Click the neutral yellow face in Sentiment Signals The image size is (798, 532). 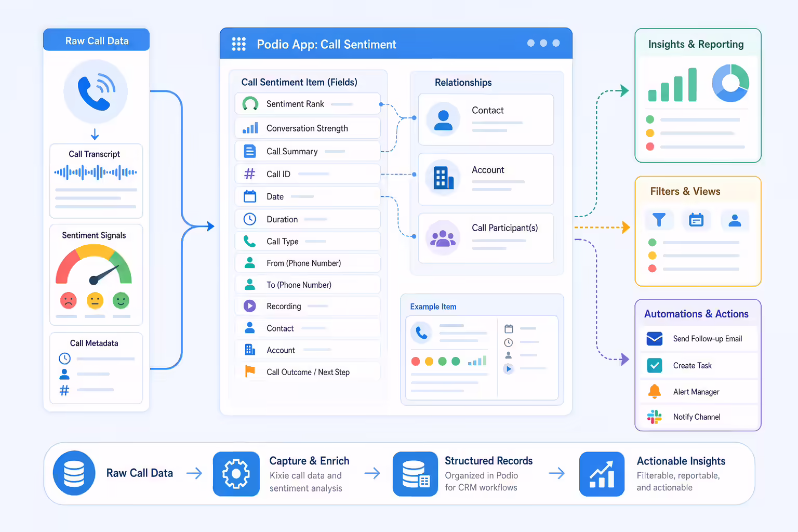(x=95, y=300)
